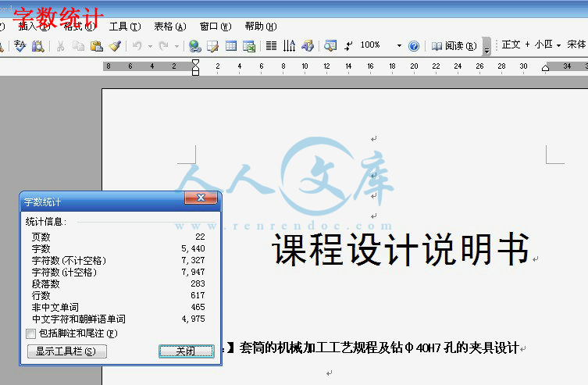Open Microsoft Word Help question icon

click(414, 46)
